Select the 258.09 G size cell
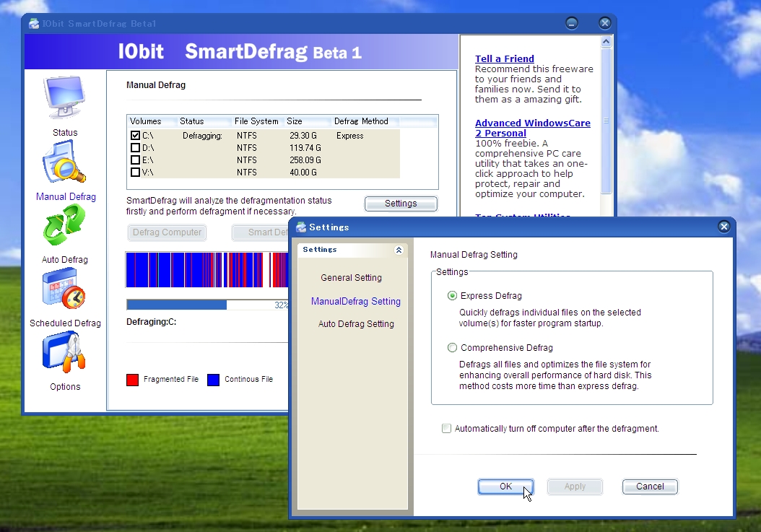Viewport: 761px width, 532px height. coord(305,160)
